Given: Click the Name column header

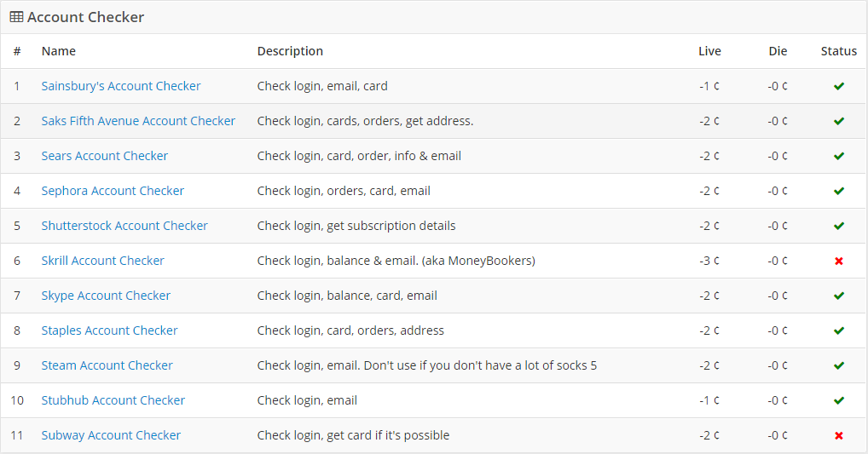Looking at the screenshot, I should (59, 51).
